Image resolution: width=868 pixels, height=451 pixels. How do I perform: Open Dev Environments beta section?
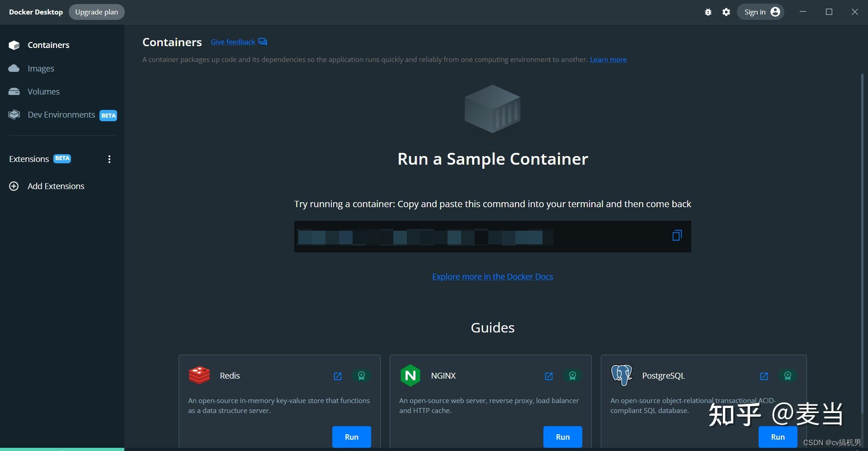click(14, 114)
